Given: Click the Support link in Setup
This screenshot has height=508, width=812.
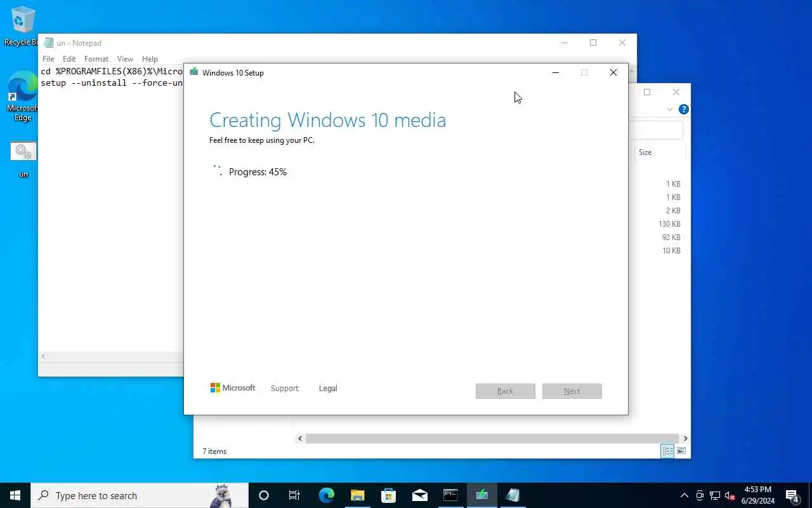Looking at the screenshot, I should click(284, 388).
